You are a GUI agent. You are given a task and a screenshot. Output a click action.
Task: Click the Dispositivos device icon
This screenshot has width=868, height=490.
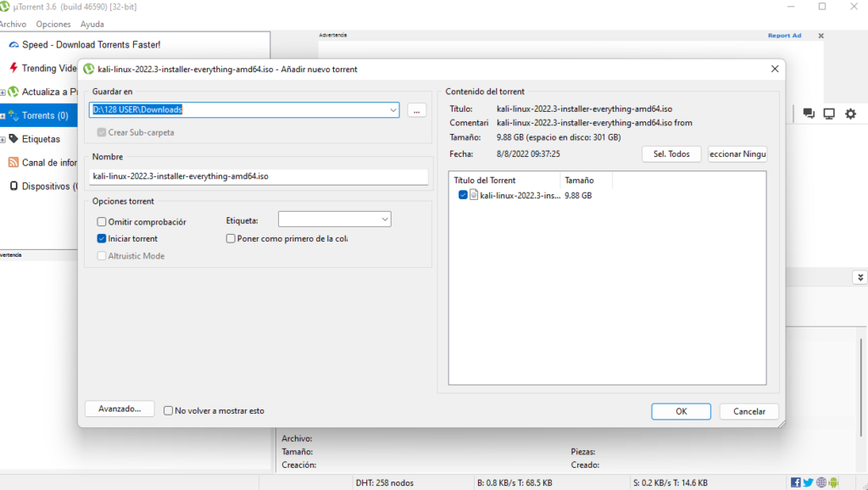pyautogui.click(x=14, y=186)
